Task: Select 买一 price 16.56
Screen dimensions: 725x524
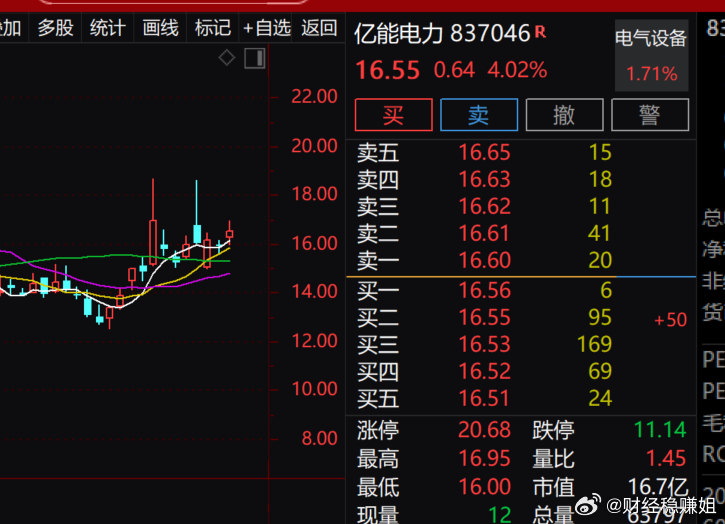Action: click(x=485, y=290)
